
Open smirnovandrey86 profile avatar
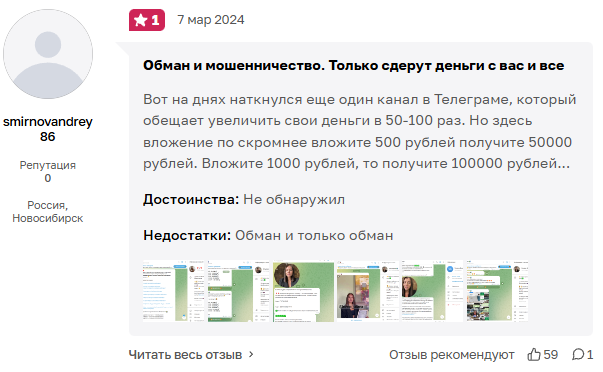[x=48, y=54]
